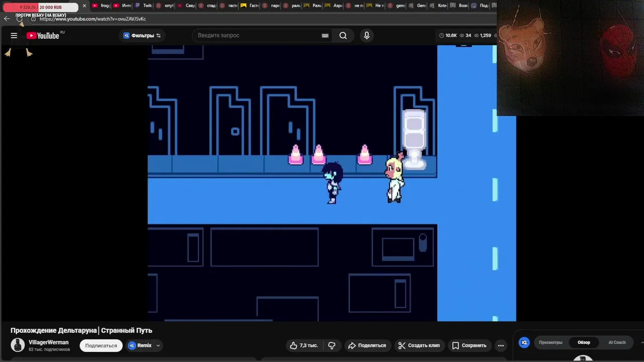
Task: Switch to the 'паре' browser tab
Action: point(271,6)
